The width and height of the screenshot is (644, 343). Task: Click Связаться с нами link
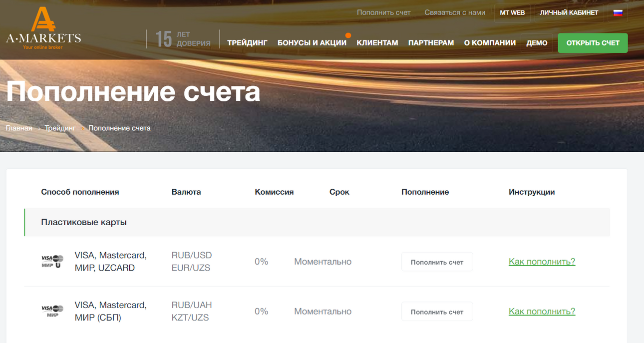pyautogui.click(x=455, y=12)
